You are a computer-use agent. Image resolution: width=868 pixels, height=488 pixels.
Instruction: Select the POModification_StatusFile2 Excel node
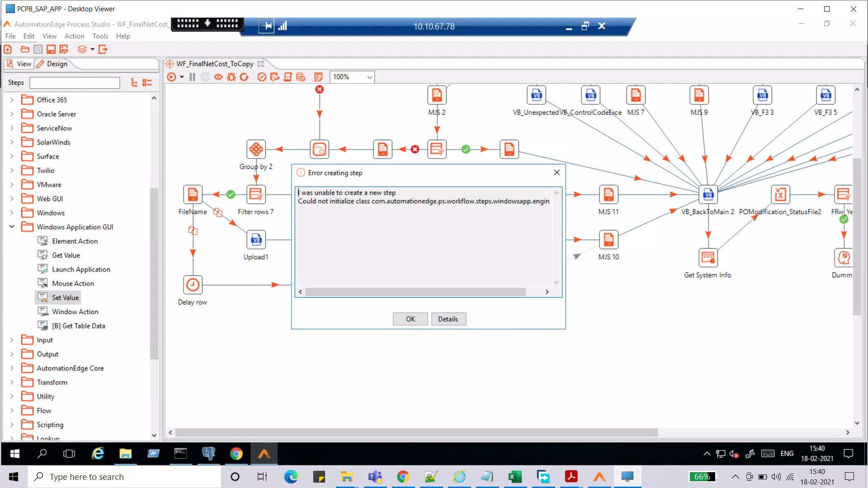pyautogui.click(x=780, y=194)
